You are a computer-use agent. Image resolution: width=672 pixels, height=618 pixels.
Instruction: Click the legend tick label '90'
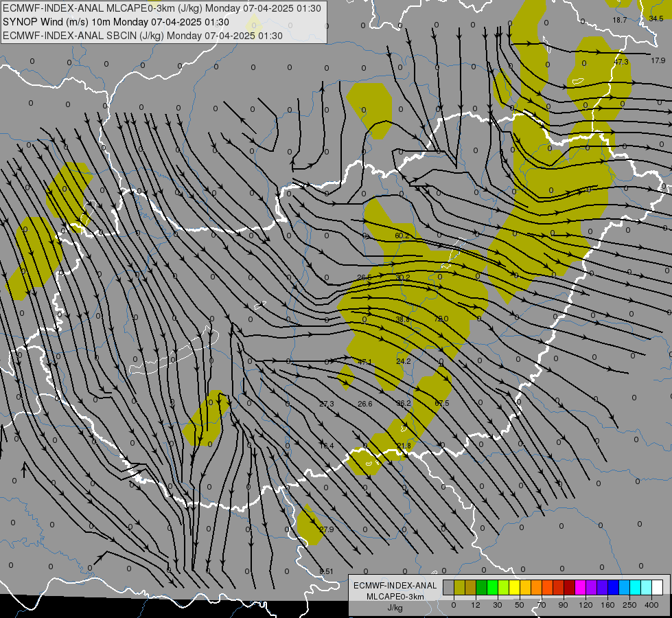click(x=563, y=605)
